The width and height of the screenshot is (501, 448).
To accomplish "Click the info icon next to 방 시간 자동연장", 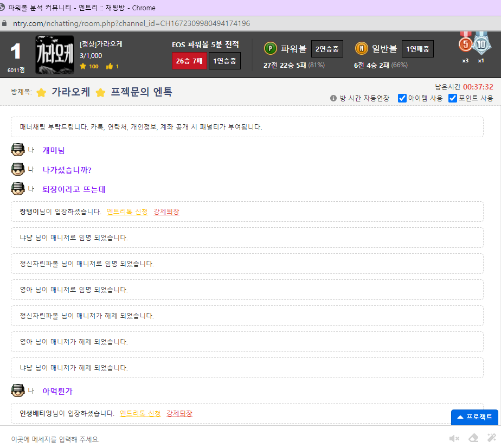I will click(333, 98).
